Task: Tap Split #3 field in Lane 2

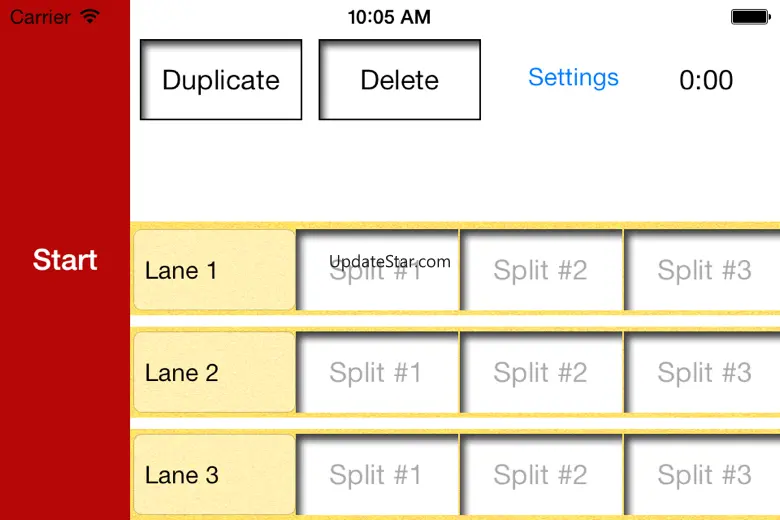Action: tap(704, 373)
